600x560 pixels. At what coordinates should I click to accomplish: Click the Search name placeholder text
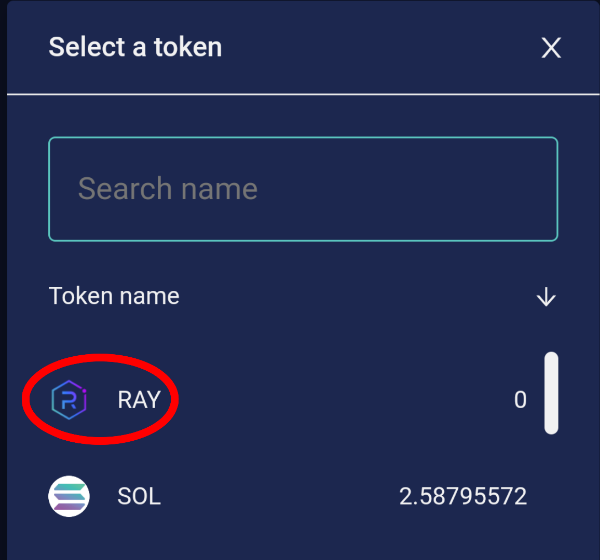[168, 189]
